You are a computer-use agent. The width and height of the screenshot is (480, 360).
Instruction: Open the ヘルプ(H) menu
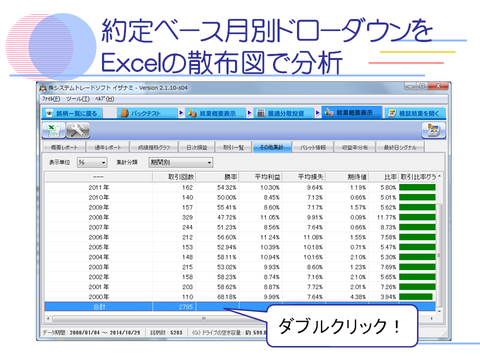pyautogui.click(x=105, y=99)
